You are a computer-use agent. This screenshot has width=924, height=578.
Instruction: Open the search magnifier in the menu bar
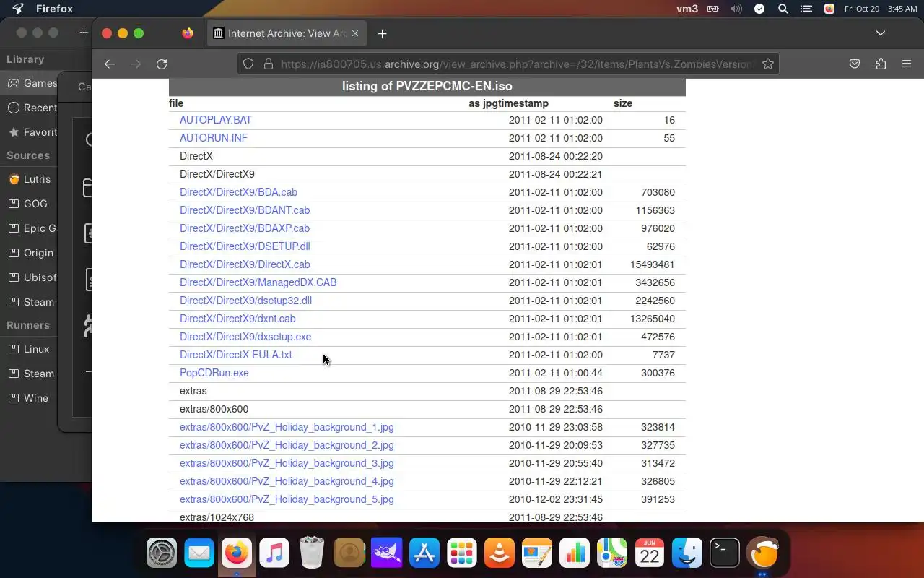pyautogui.click(x=783, y=9)
